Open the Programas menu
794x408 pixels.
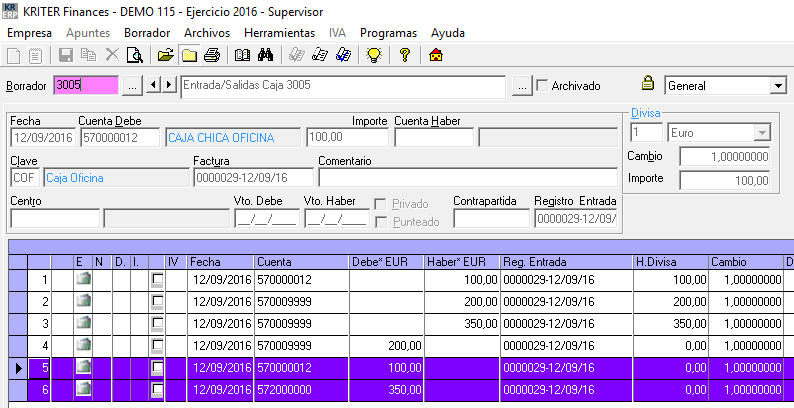tap(388, 33)
